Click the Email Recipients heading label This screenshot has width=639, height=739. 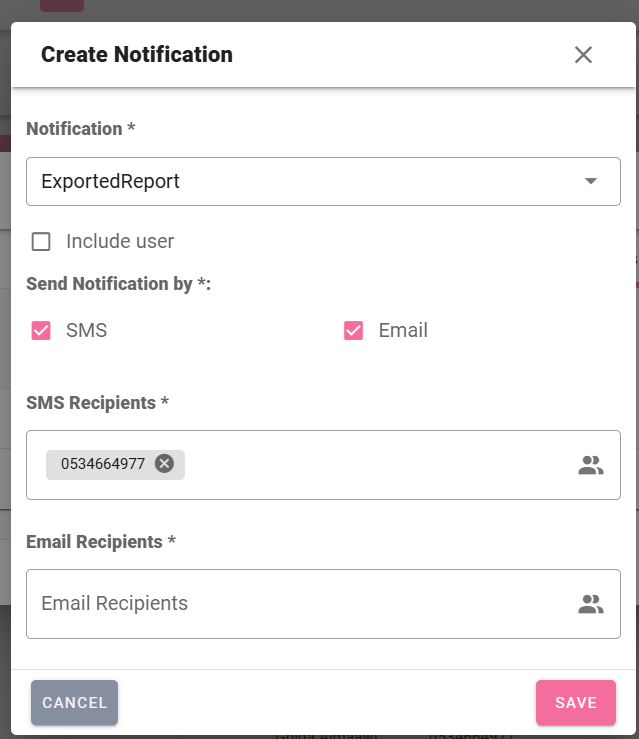[101, 542]
